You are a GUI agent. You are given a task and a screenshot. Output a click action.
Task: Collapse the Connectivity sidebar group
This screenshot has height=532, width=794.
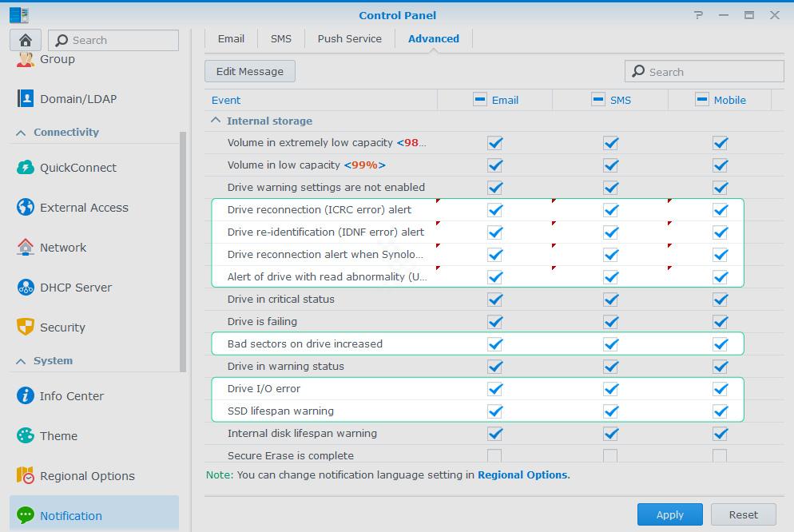pyautogui.click(x=22, y=133)
